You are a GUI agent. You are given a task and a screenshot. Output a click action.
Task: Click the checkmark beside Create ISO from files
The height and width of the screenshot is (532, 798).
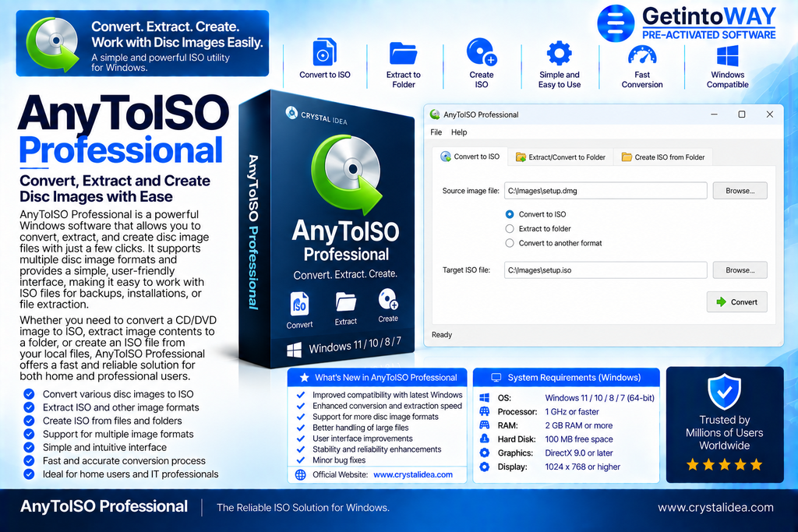click(29, 421)
